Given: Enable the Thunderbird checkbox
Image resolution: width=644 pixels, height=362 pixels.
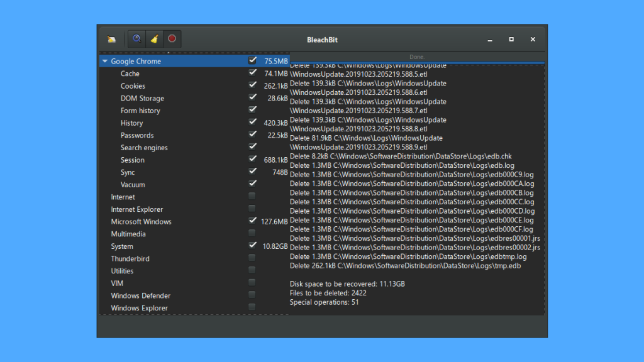Looking at the screenshot, I should point(252,258).
